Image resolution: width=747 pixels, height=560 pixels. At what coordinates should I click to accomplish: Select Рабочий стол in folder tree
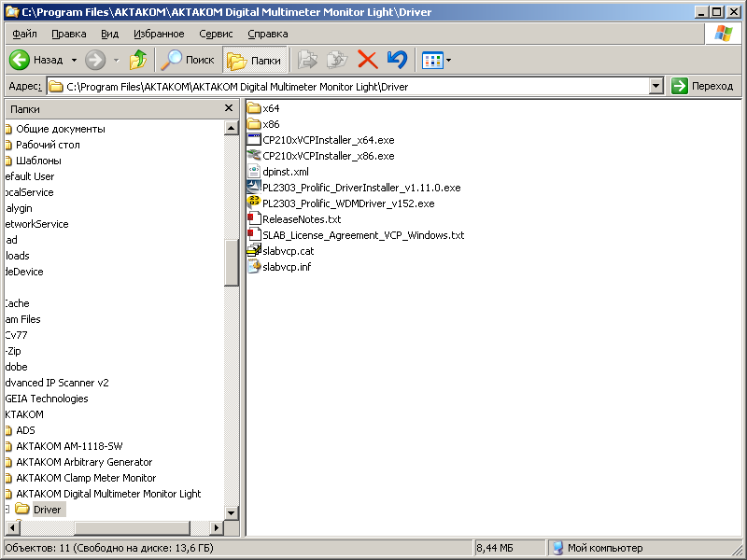tap(48, 145)
